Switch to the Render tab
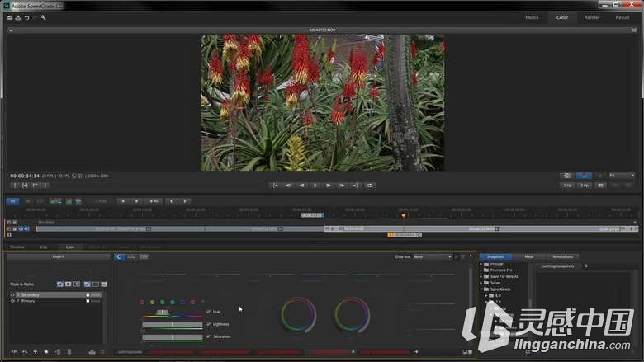 (x=592, y=17)
